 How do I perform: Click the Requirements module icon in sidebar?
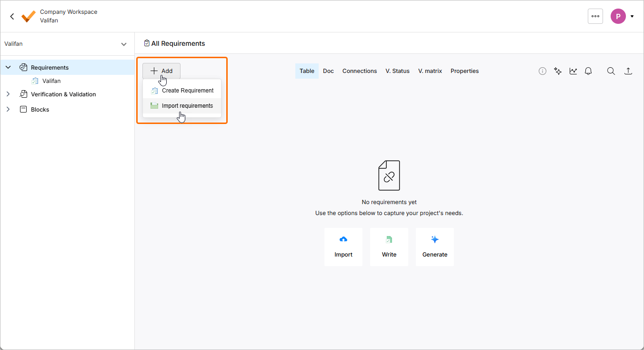coord(23,68)
